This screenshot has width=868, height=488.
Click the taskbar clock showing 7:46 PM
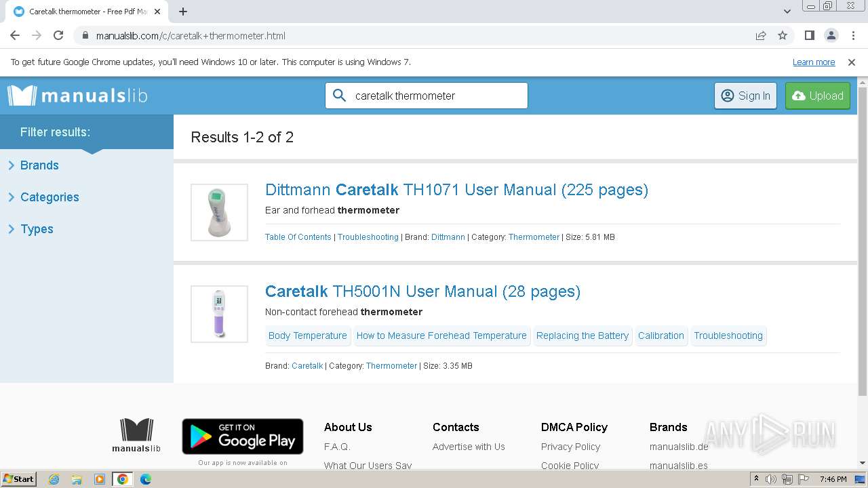pos(833,479)
